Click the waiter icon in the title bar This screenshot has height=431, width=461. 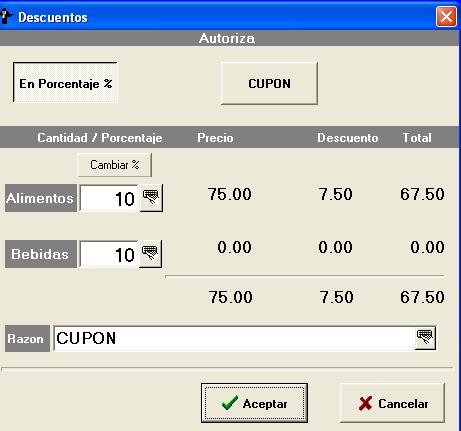[x=6, y=17]
